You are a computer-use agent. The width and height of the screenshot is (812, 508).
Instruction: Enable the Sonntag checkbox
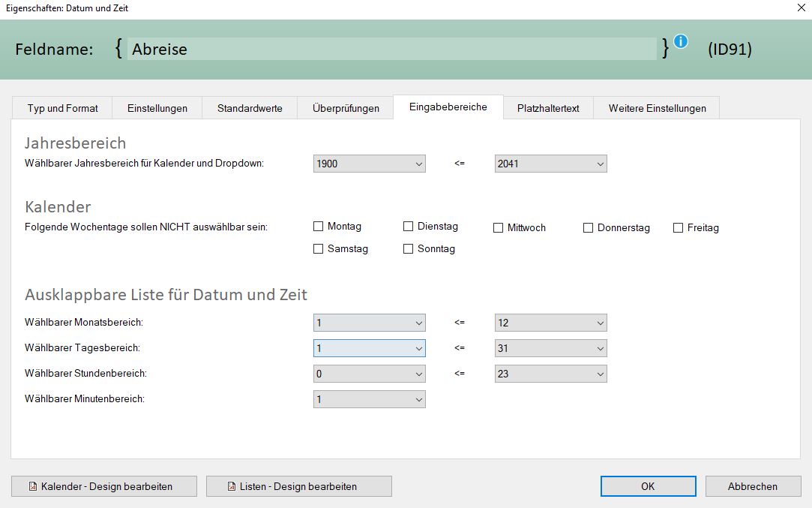point(409,249)
